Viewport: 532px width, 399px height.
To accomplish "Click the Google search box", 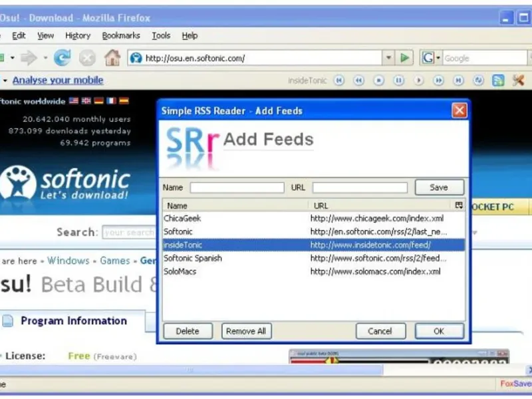I will click(485, 58).
